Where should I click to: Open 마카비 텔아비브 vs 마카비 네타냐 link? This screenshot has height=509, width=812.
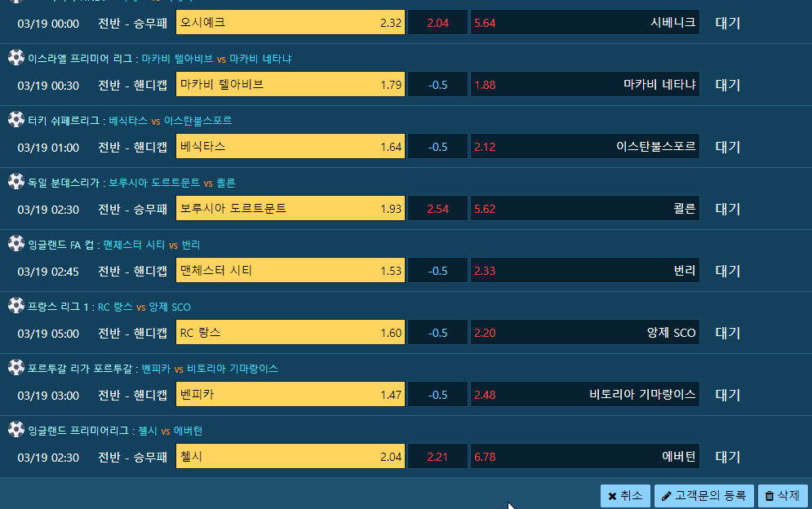(216, 59)
